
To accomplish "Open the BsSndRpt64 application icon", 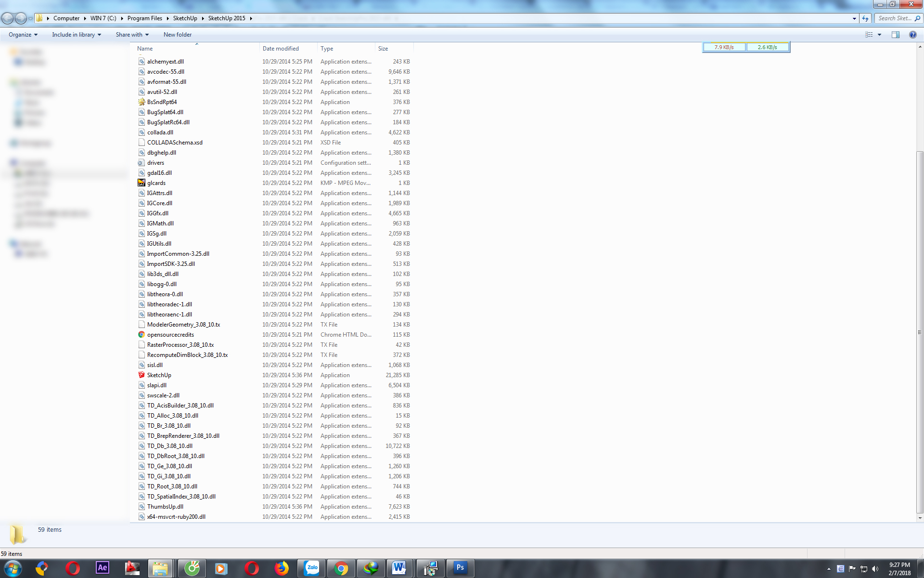I will tap(141, 101).
